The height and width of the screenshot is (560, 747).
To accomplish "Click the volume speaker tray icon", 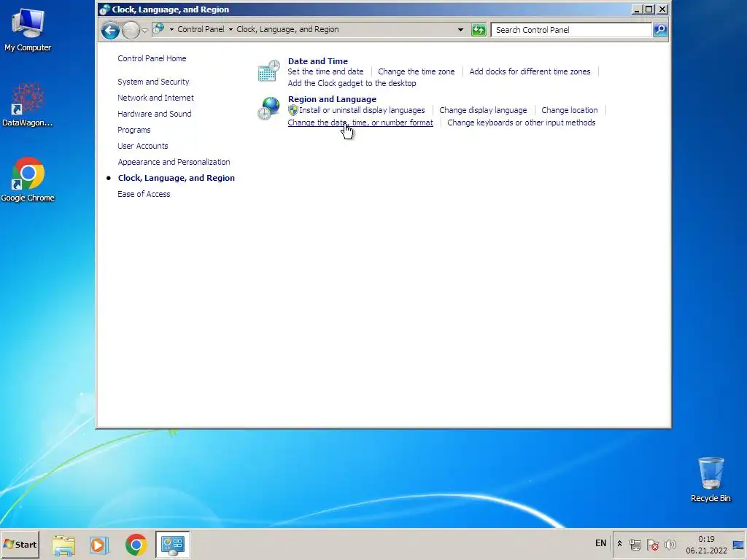I will (x=670, y=544).
